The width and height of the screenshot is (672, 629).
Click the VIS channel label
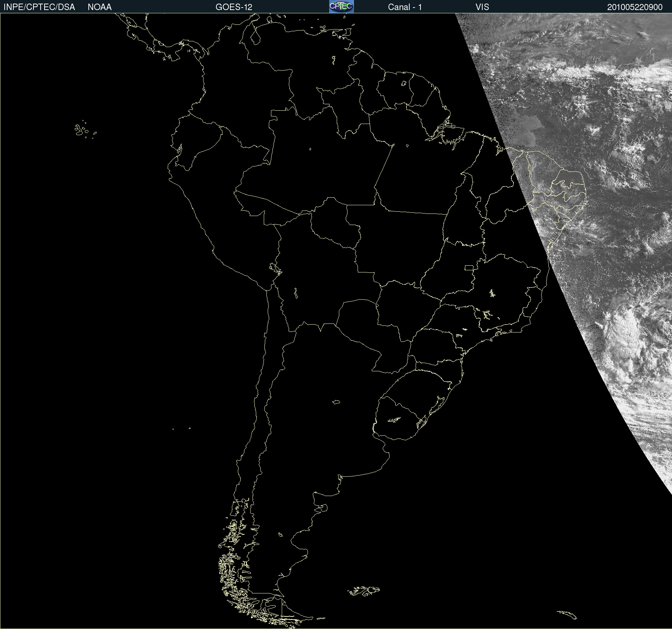click(482, 7)
